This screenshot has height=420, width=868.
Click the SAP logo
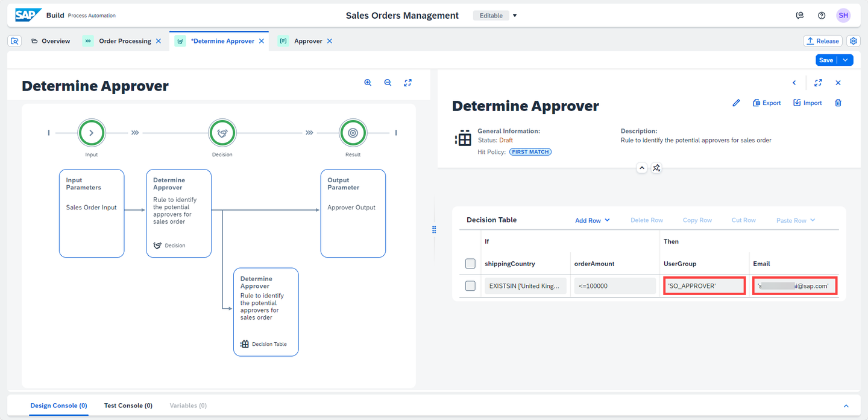28,15
